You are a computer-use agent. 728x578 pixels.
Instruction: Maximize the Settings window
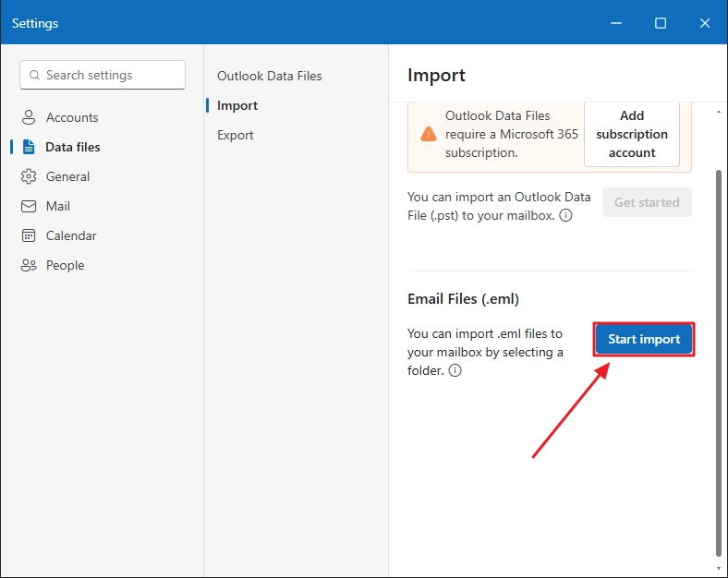pyautogui.click(x=661, y=23)
